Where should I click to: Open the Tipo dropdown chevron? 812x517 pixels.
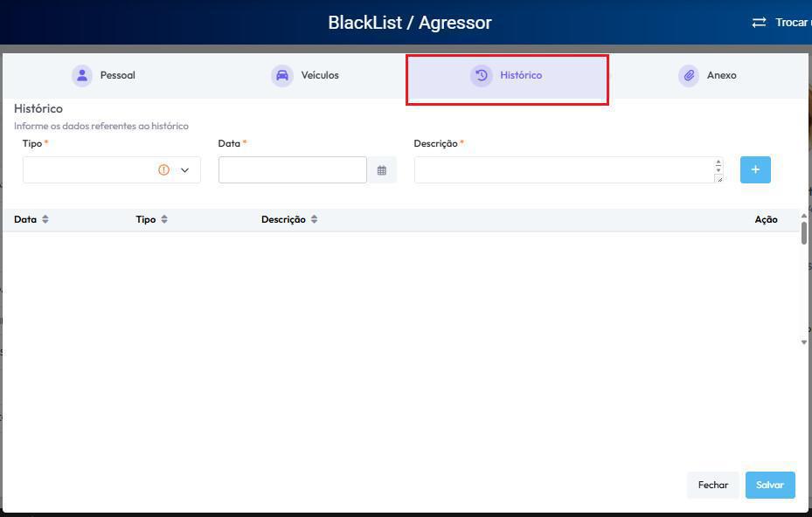point(185,170)
